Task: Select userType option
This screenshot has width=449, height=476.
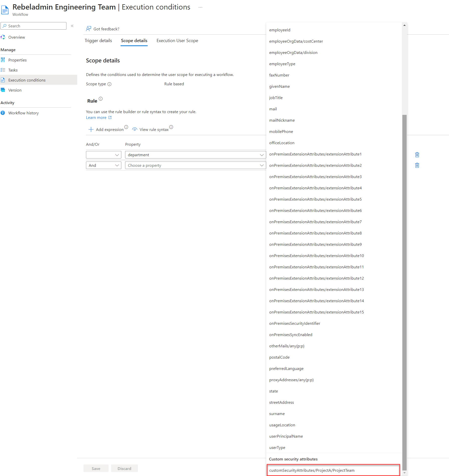Action: 334,447
